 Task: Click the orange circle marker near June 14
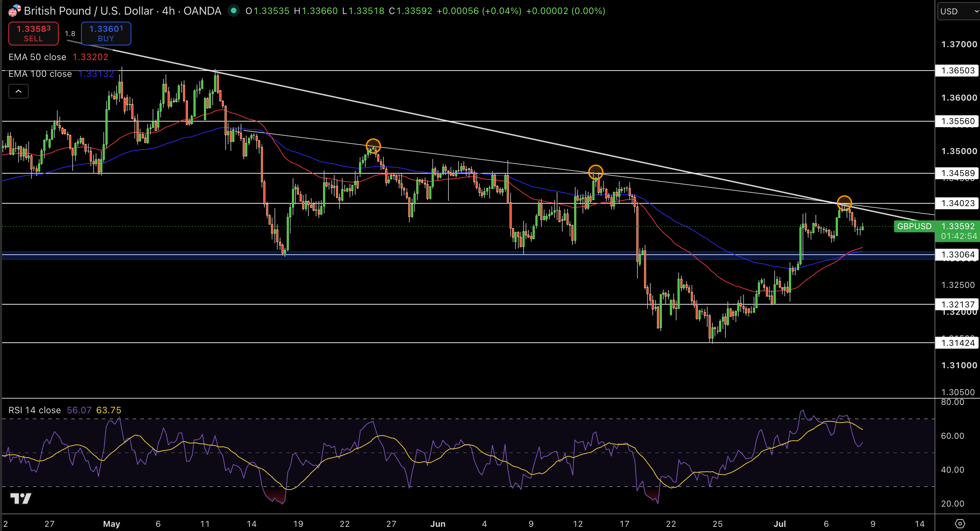tap(595, 172)
